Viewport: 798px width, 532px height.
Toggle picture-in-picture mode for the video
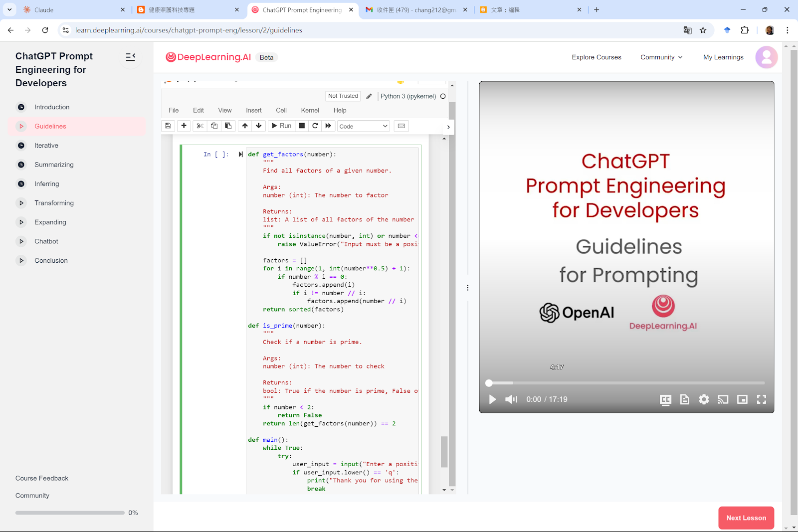point(742,399)
